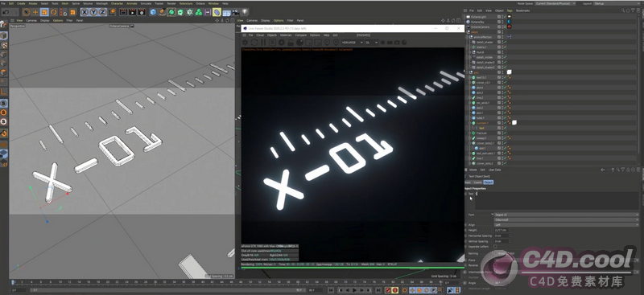Image resolution: width=644 pixels, height=295 pixels.
Task: Click into the Text input field
Action: point(557,201)
